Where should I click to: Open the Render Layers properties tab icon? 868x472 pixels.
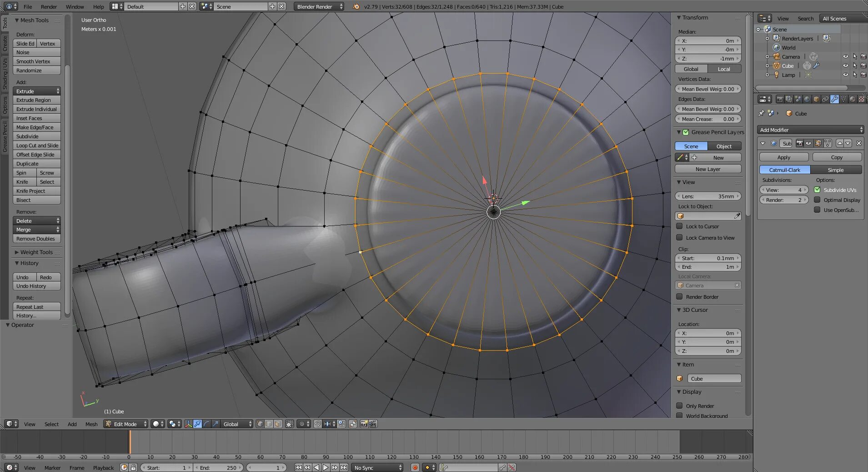click(789, 99)
